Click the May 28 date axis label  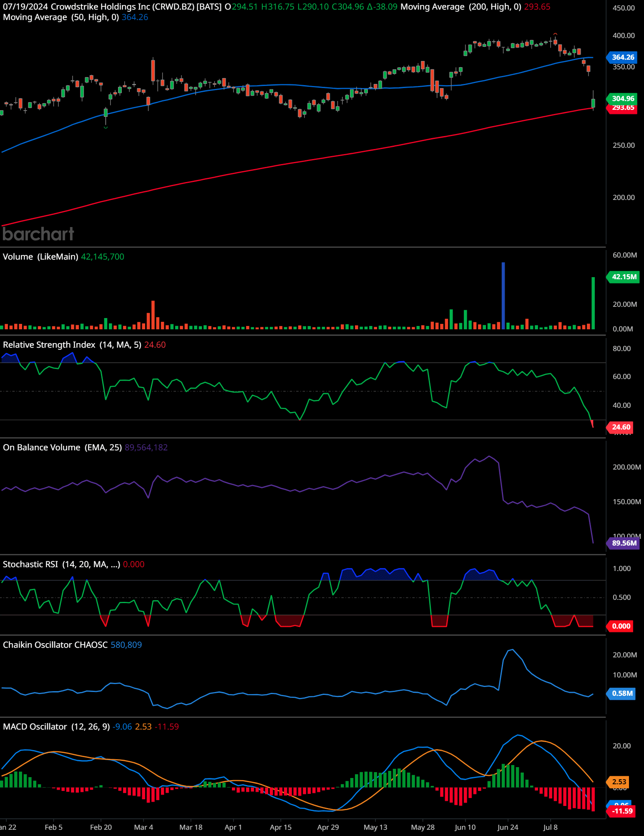423,827
